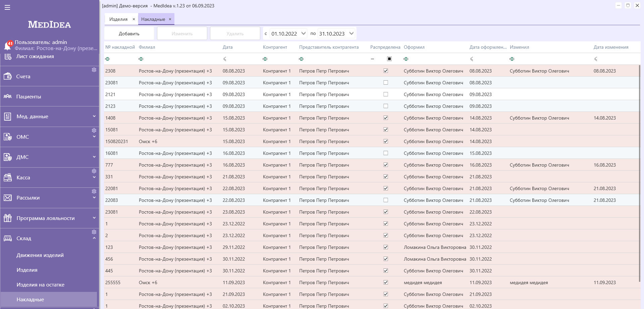The width and height of the screenshot is (644, 309).
Task: Click the Склад warehouse icon
Action: 8,238
